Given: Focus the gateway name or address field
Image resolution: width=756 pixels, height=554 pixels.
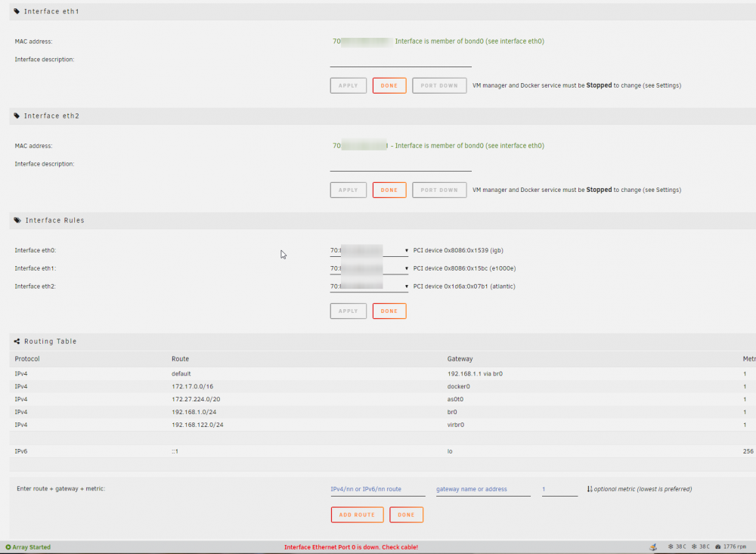Looking at the screenshot, I should tap(483, 489).
